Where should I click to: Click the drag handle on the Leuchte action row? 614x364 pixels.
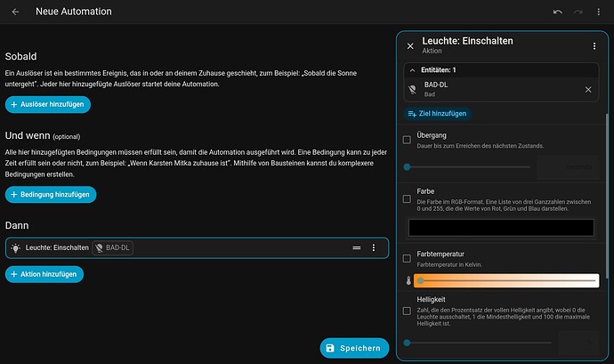pos(356,247)
